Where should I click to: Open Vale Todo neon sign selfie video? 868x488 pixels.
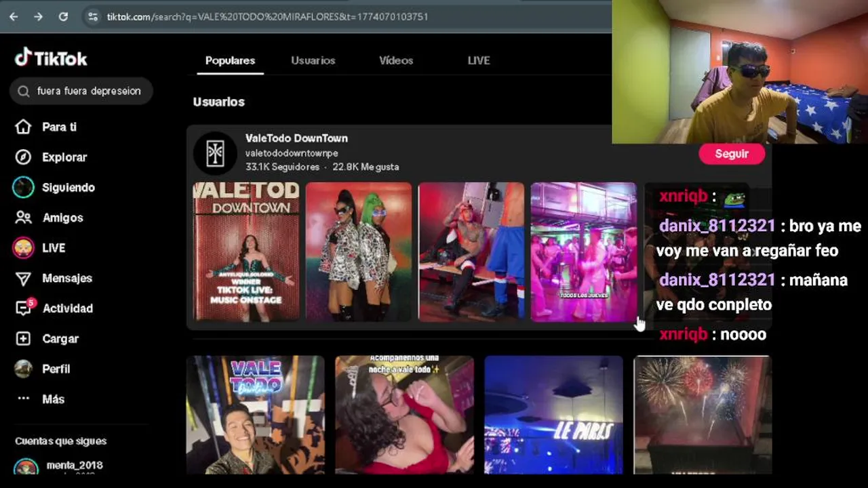tap(256, 415)
